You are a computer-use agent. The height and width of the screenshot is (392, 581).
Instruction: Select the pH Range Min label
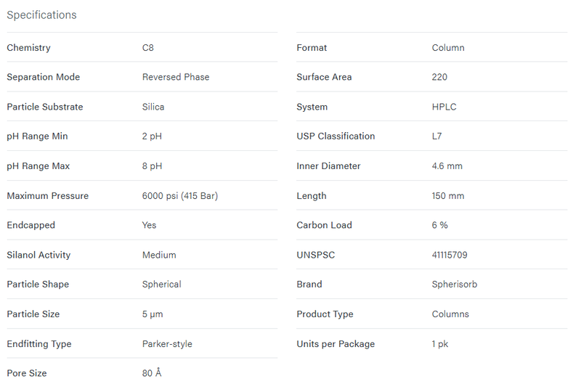(37, 136)
